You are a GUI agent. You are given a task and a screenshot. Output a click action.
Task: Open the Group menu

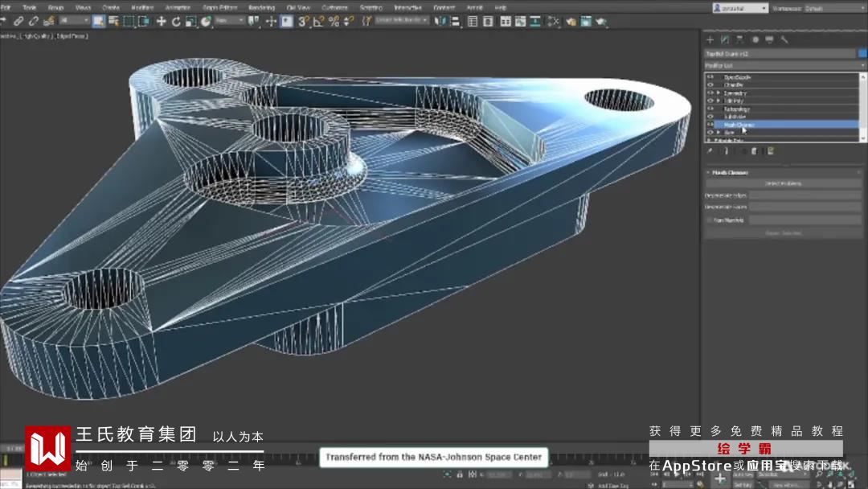pyautogui.click(x=55, y=8)
